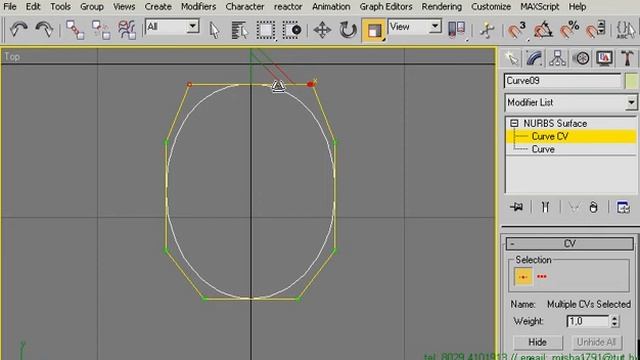640x360 pixels.
Task: Open the Graph Editors menu
Action: pos(386,7)
